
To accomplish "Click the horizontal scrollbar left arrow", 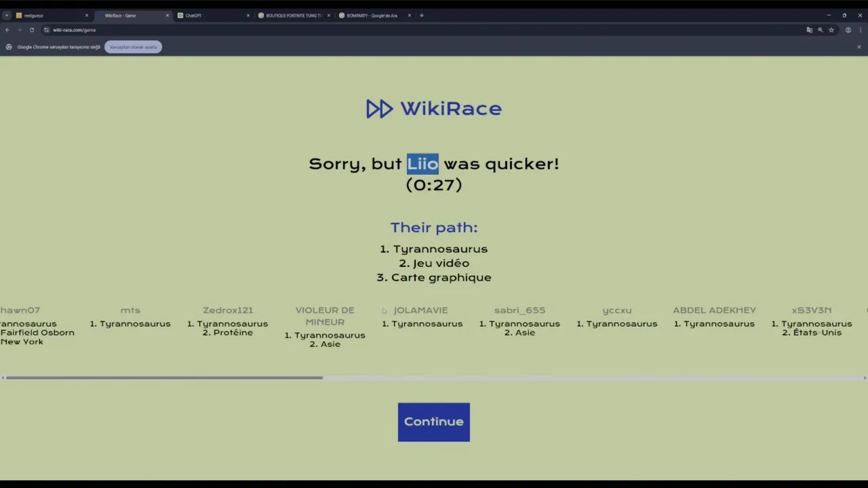I will coord(3,378).
